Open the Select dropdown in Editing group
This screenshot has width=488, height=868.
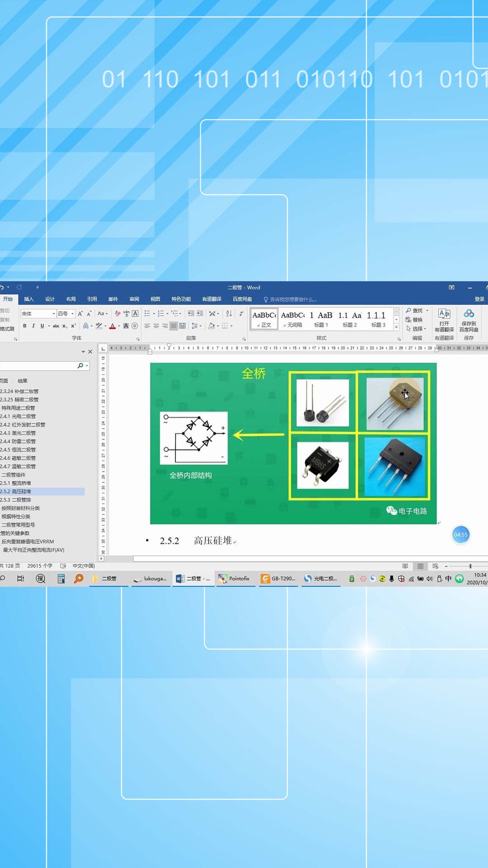pyautogui.click(x=416, y=329)
